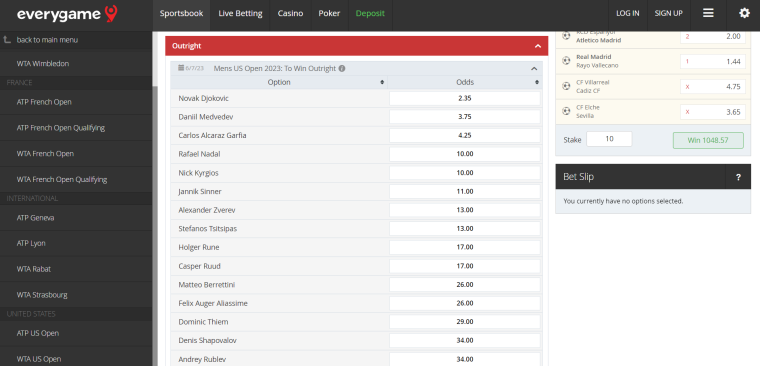Sort by the Odds column arrows
This screenshot has width=760, height=366.
click(537, 82)
